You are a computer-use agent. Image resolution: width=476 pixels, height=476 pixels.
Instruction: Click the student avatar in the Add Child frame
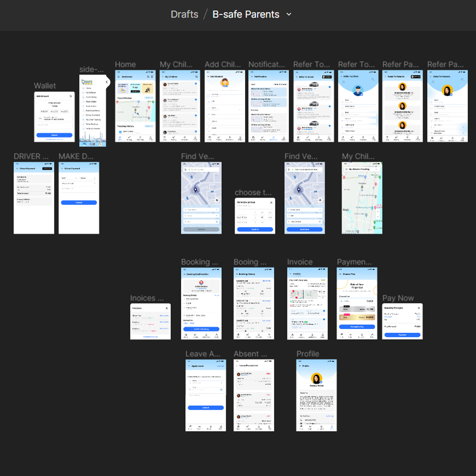tap(225, 82)
